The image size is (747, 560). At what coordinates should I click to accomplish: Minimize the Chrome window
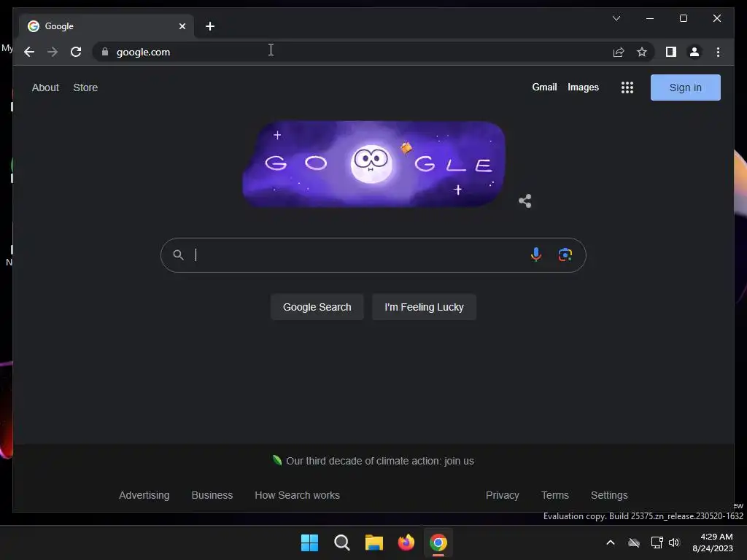[x=650, y=18]
